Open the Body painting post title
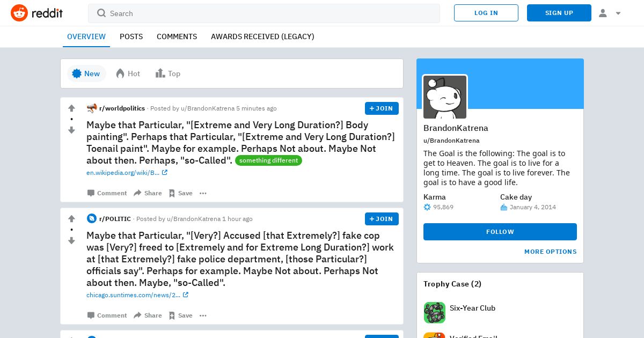Viewport: 644px width, 338px height. click(x=240, y=143)
